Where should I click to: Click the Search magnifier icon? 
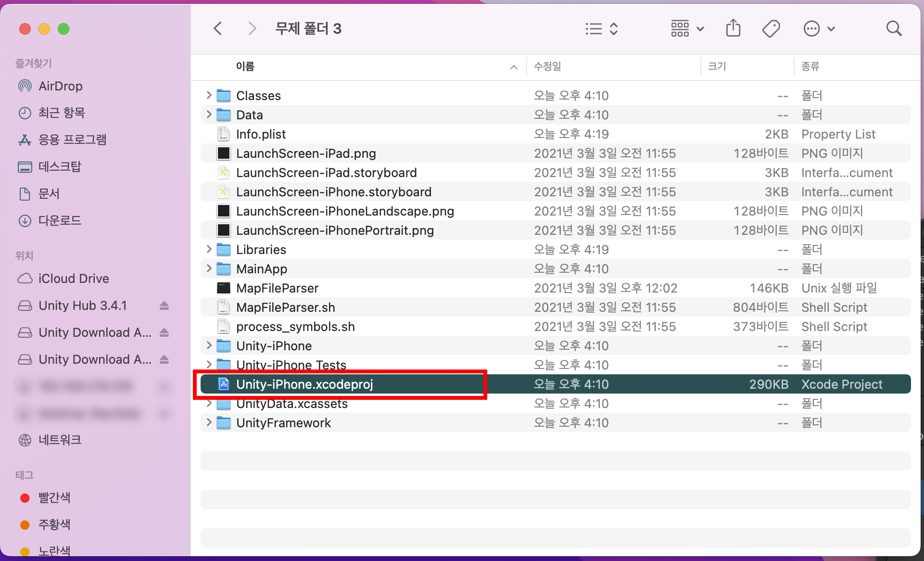(x=893, y=29)
